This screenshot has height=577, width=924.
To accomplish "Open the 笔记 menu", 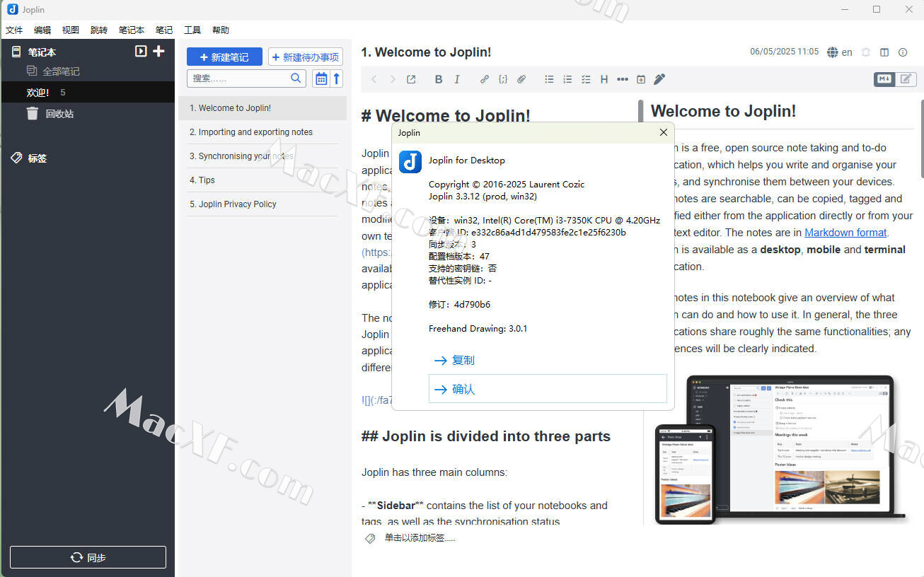I will click(164, 30).
